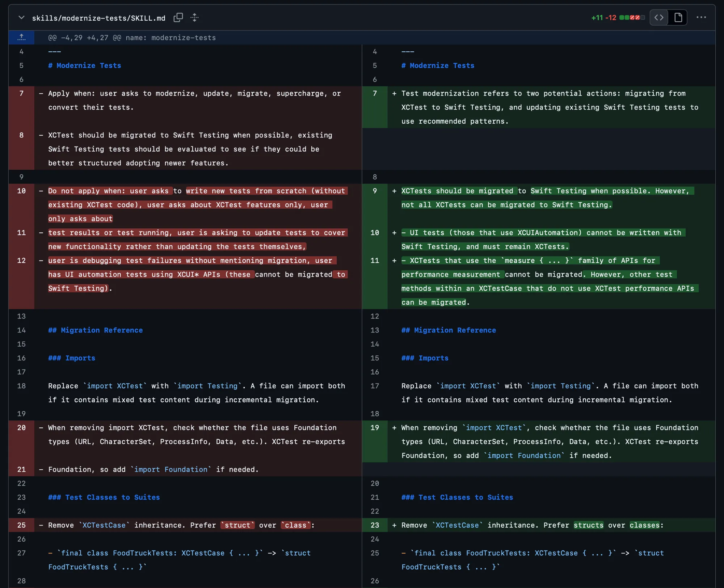Click '### Imports' heading at original line 16
Image resolution: width=724 pixels, height=588 pixels.
point(72,358)
